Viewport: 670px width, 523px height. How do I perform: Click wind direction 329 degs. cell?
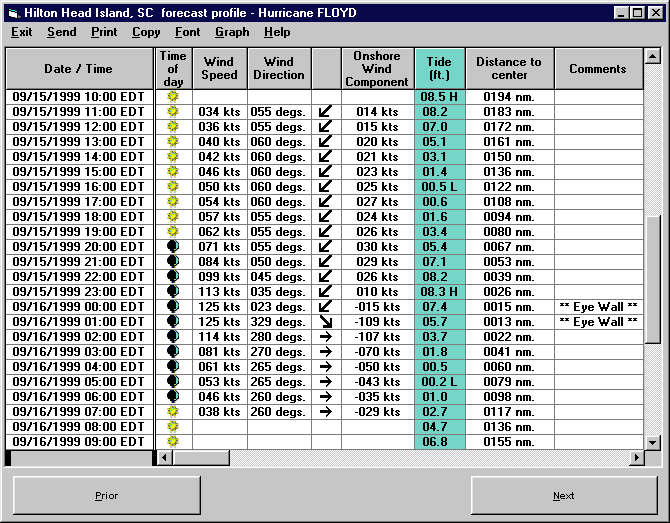(279, 322)
